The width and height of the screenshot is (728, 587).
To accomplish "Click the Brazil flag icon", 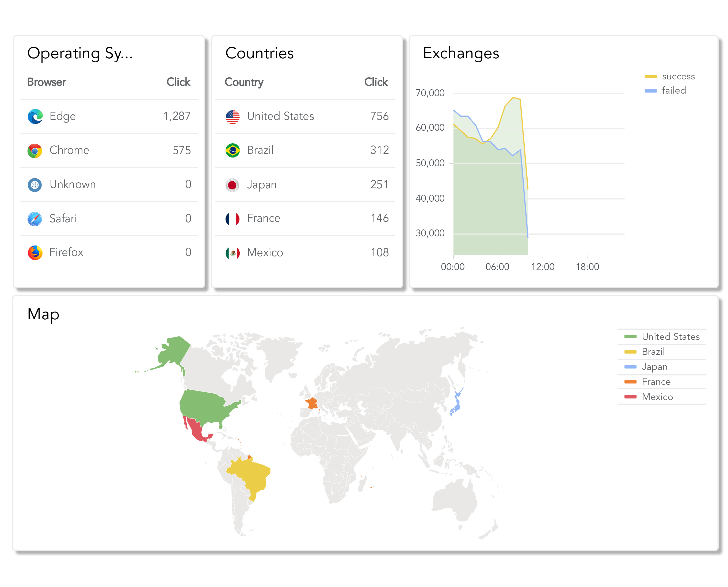I will [232, 151].
